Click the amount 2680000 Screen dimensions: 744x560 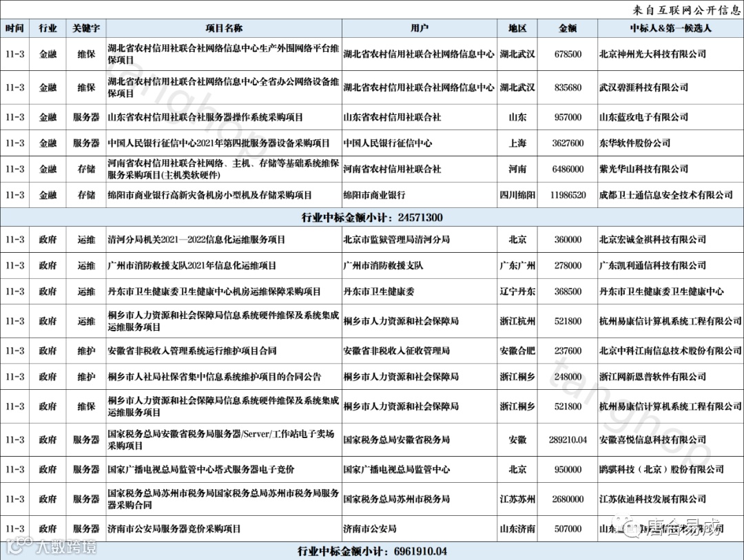pos(568,499)
